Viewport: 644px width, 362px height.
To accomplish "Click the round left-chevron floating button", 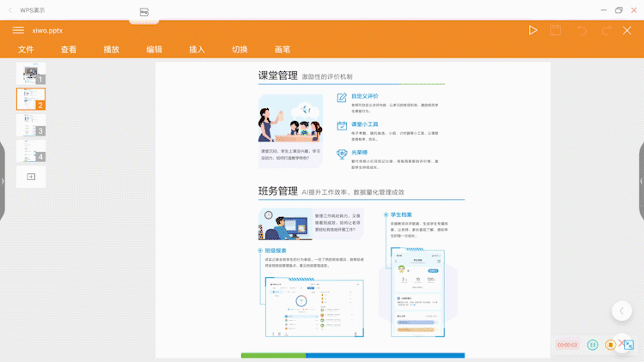I will 622,311.
